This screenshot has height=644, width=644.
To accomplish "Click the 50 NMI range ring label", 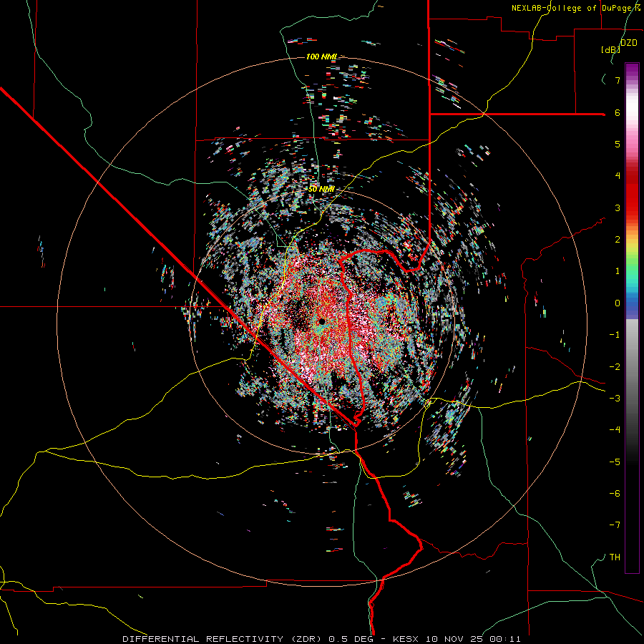I will 321,189.
